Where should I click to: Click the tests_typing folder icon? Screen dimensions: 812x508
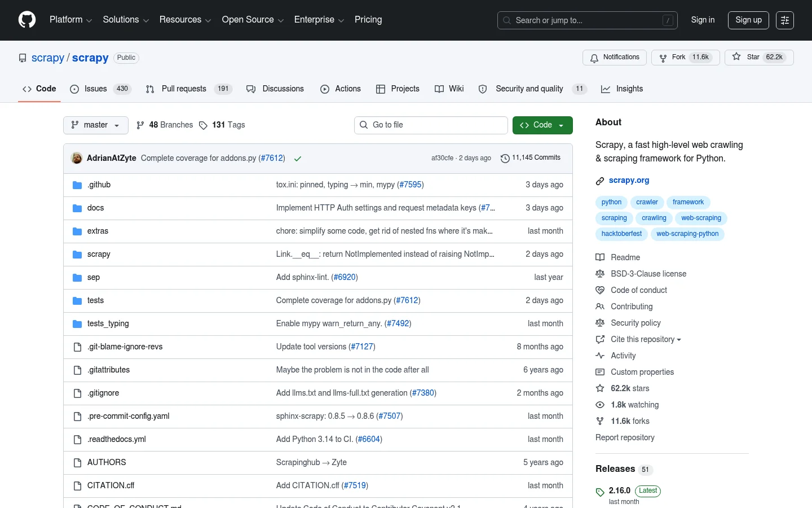[77, 324]
